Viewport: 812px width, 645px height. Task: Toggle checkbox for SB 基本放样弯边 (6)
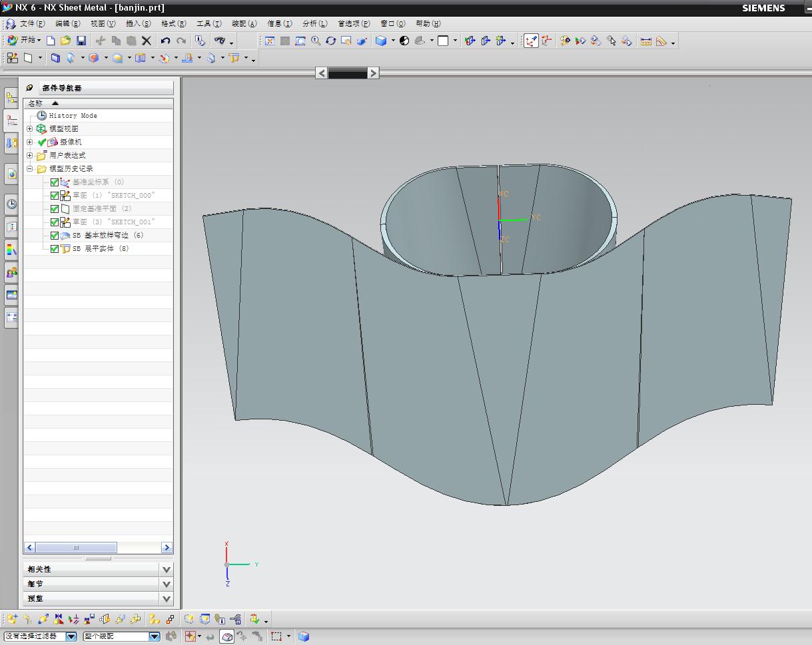(55, 236)
